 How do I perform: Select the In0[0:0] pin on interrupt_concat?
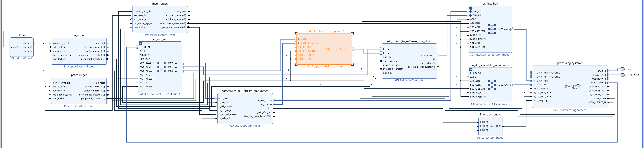[484, 122]
